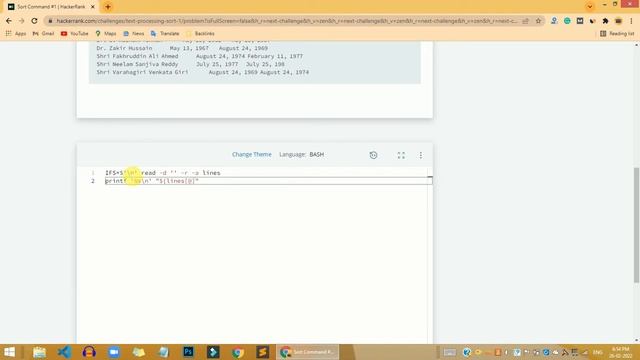640x360 pixels.
Task: Go back to the previous page
Action: coord(9,21)
